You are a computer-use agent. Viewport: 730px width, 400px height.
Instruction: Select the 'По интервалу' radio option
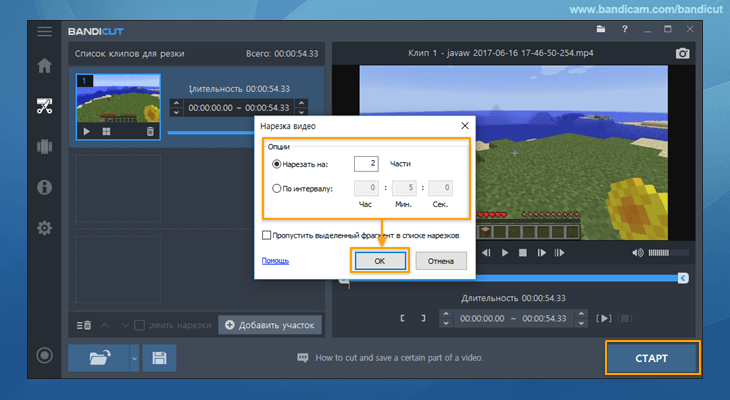(x=277, y=187)
